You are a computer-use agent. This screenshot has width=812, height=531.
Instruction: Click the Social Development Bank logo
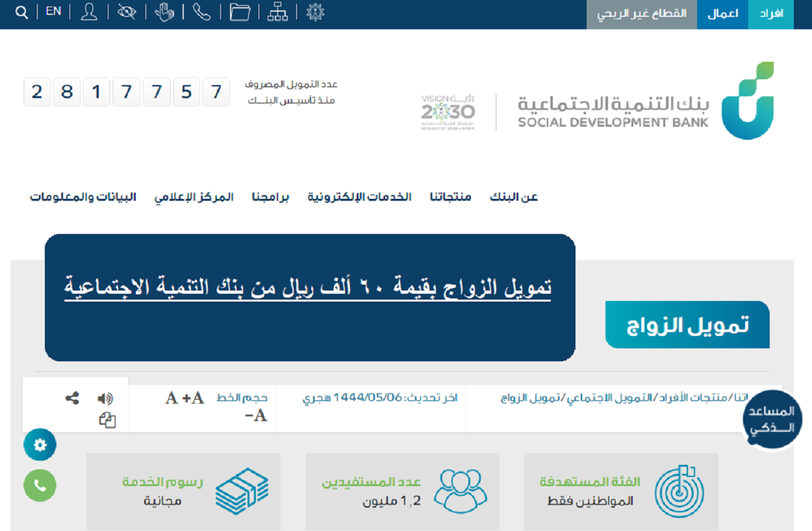(646, 101)
